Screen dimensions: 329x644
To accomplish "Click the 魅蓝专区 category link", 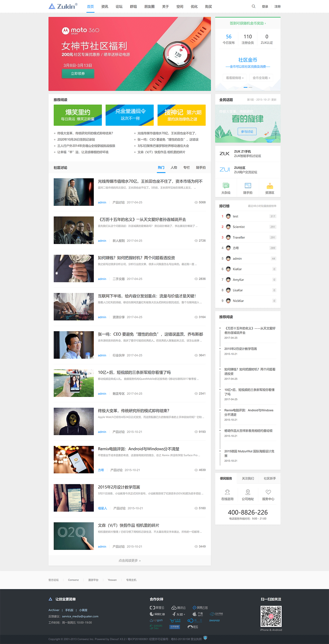I will point(119,393).
